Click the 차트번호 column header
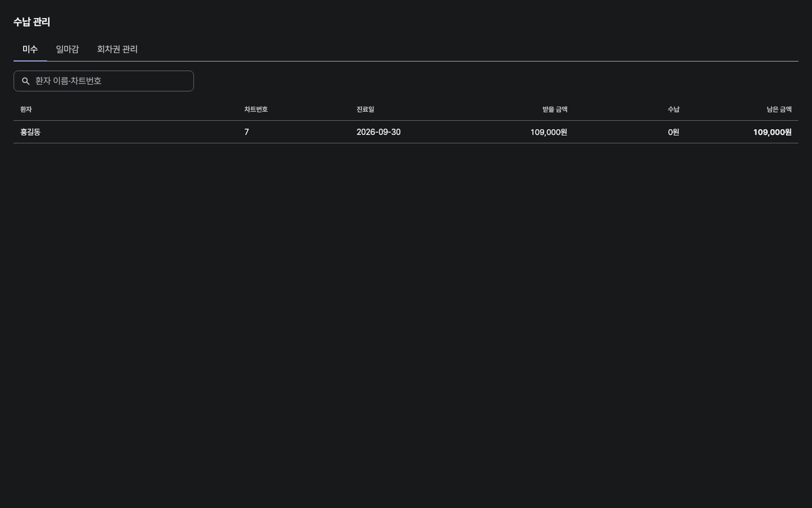The height and width of the screenshot is (508, 812). 256,110
